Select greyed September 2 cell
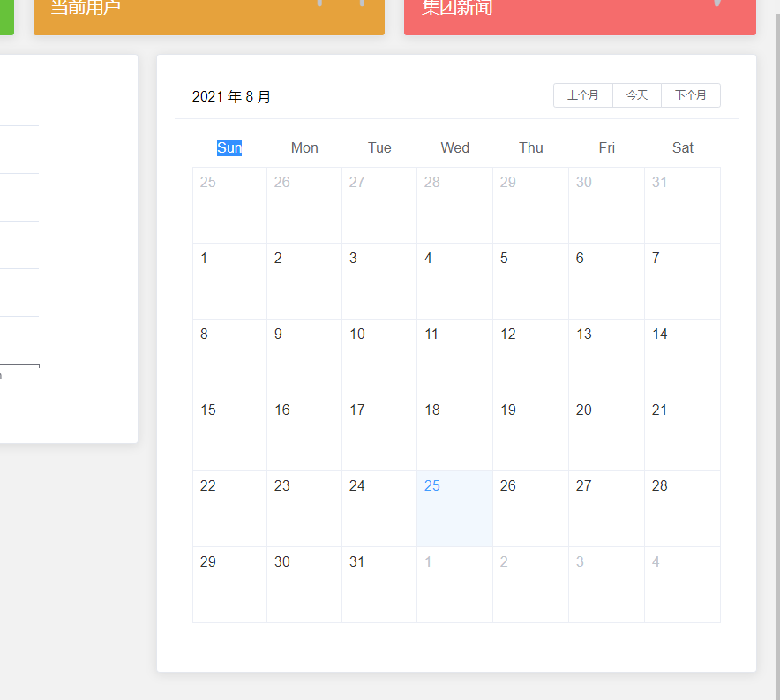This screenshot has width=780, height=700. point(531,585)
